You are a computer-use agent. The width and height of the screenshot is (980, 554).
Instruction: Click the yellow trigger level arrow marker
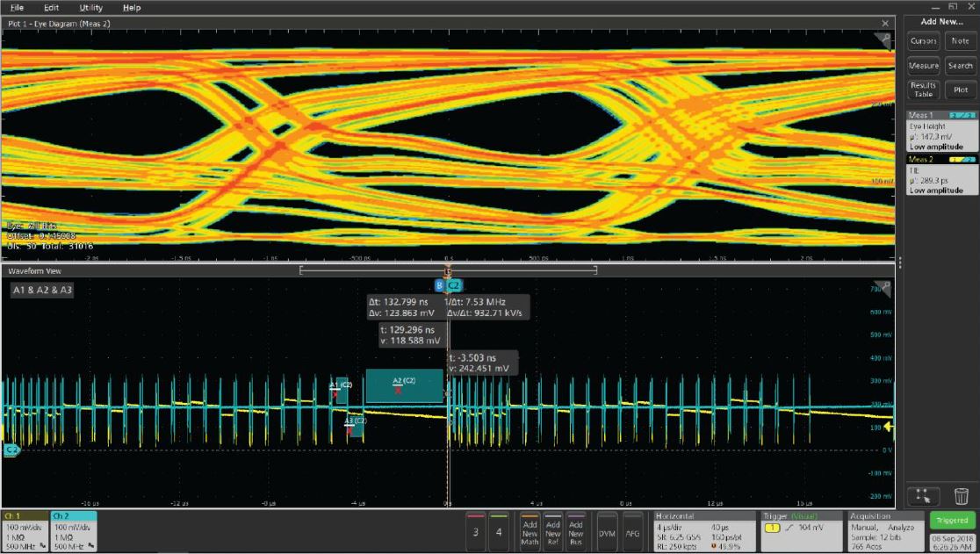(888, 428)
